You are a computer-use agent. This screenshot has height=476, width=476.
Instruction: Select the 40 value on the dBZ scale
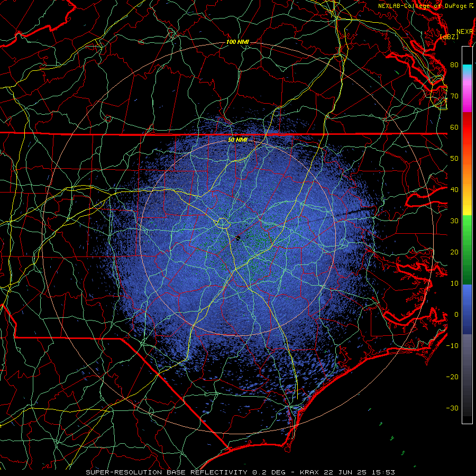pyautogui.click(x=454, y=190)
